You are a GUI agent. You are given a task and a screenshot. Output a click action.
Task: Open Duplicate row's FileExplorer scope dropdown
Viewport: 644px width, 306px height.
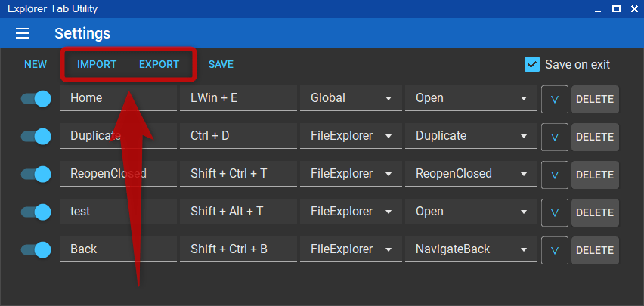(x=351, y=136)
